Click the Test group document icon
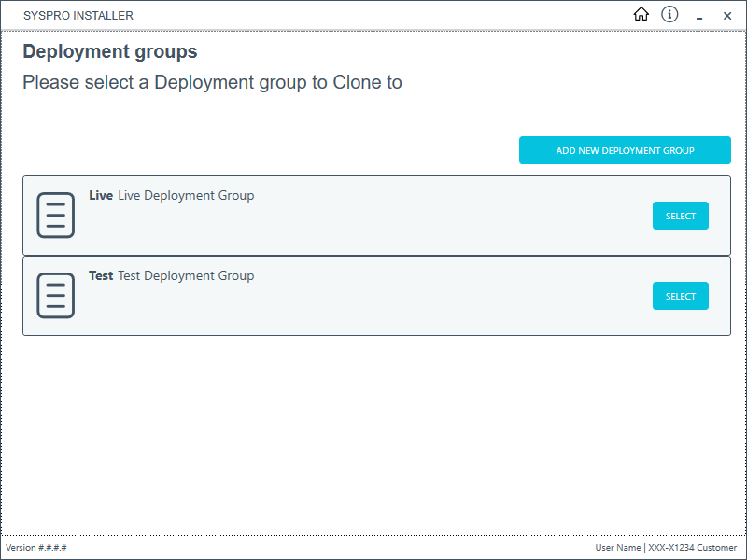Image resolution: width=747 pixels, height=560 pixels. (x=55, y=296)
